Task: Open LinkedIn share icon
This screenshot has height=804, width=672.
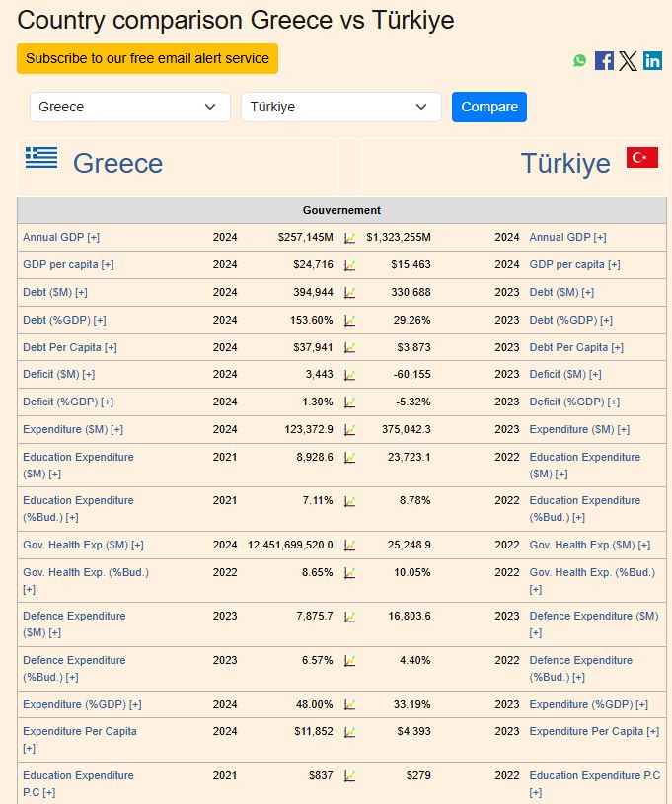Action: tap(652, 61)
